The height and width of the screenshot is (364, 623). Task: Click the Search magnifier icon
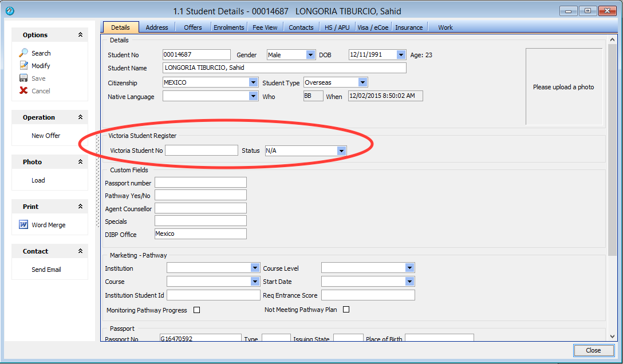click(23, 53)
